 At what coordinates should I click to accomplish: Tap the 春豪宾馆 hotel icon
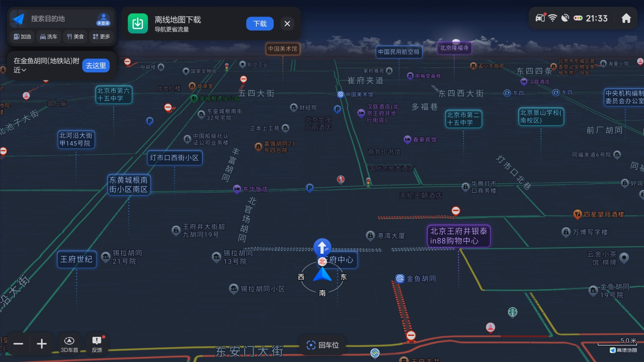point(408,139)
